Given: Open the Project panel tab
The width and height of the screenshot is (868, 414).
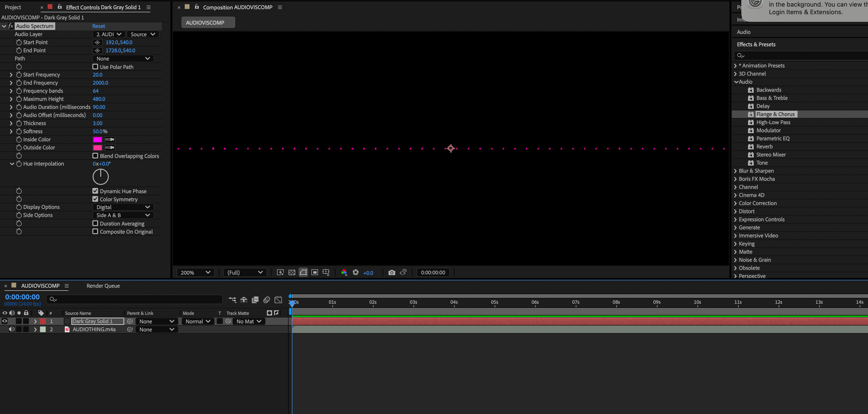Looking at the screenshot, I should 13,7.
